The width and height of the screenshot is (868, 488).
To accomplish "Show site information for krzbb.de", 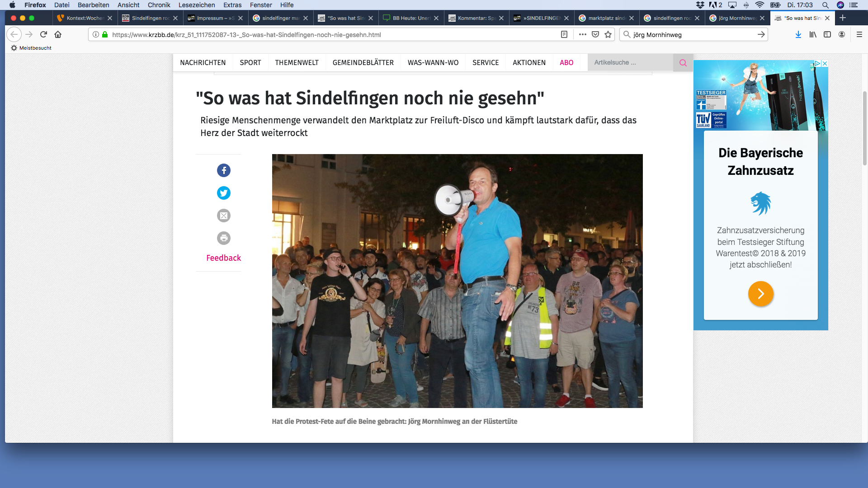I will click(x=96, y=34).
